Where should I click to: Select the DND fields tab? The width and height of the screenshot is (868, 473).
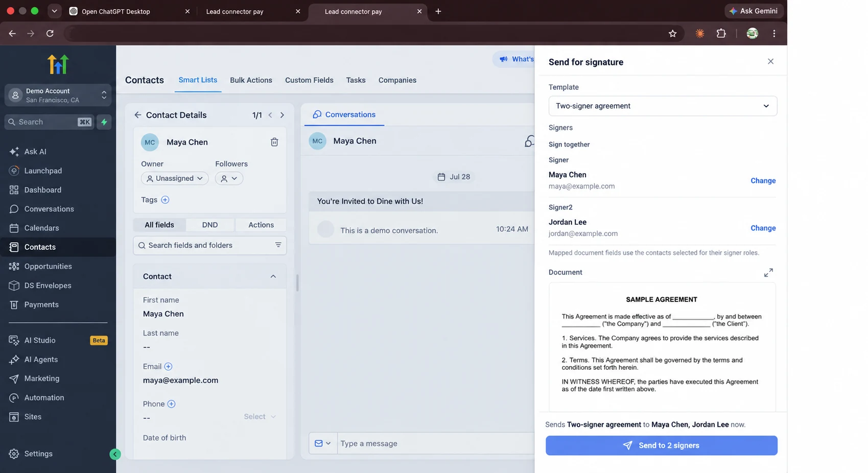pyautogui.click(x=210, y=225)
